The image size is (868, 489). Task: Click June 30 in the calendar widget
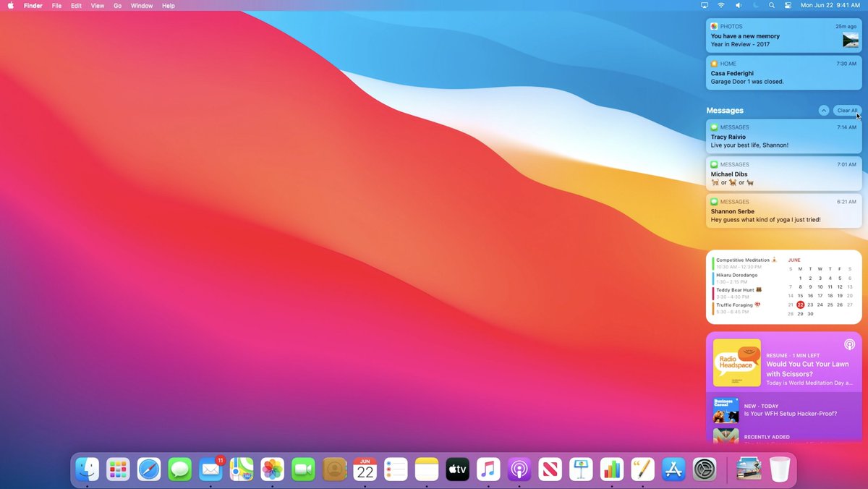coord(810,314)
